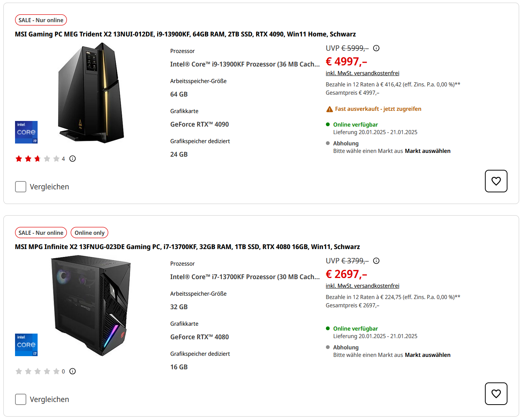
Task: Click inkl. MwSt. versandkostenfrei under €4997
Action: 362,73
